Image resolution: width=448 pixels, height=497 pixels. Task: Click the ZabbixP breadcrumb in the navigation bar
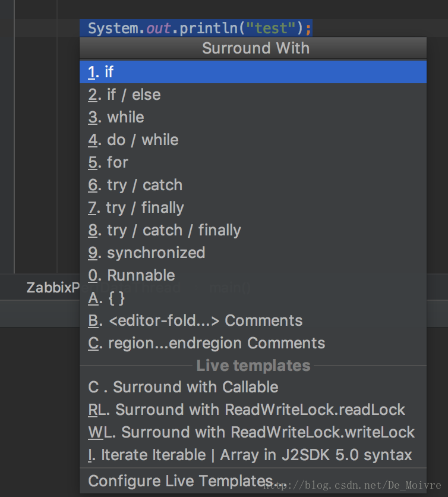pyautogui.click(x=53, y=288)
